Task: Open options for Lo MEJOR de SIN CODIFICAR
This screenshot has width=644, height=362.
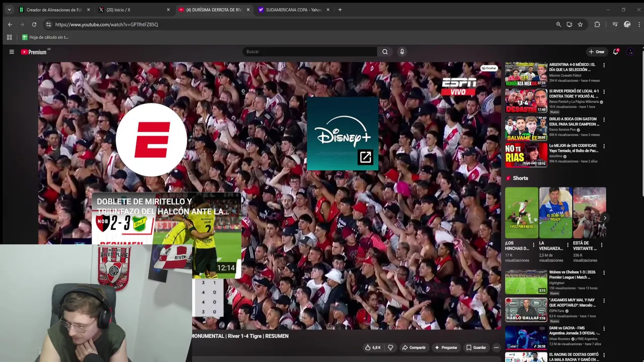Action: click(604, 146)
